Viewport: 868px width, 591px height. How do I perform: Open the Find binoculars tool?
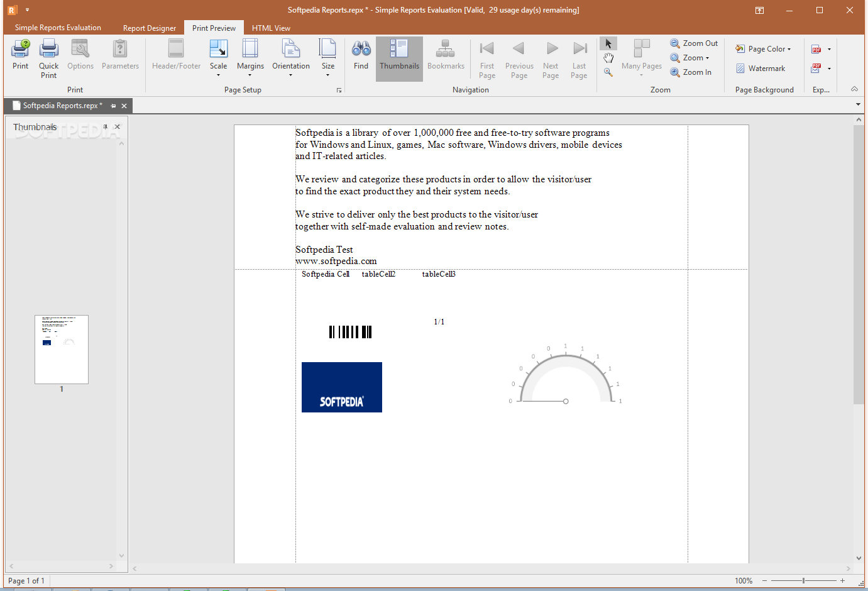(x=361, y=54)
